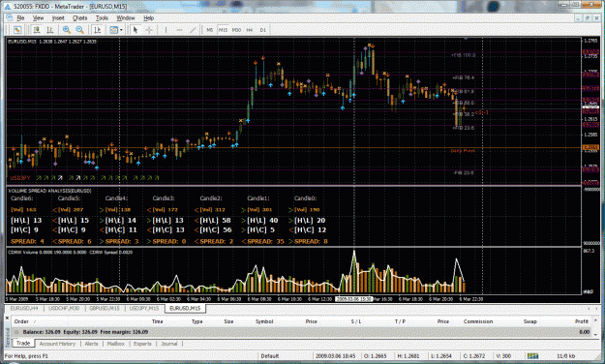This screenshot has height=364, width=605.
Task: Select the horizontal line drawing tool
Action: pos(179,30)
